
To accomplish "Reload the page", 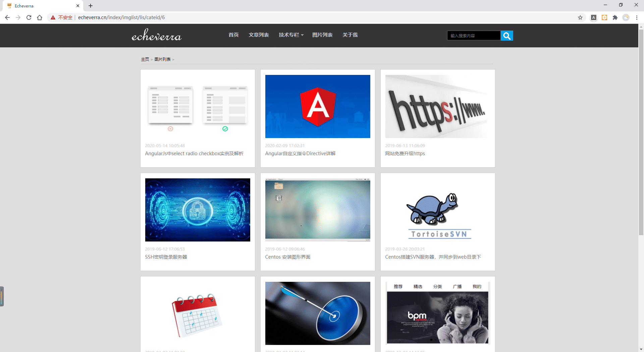I will tap(29, 17).
